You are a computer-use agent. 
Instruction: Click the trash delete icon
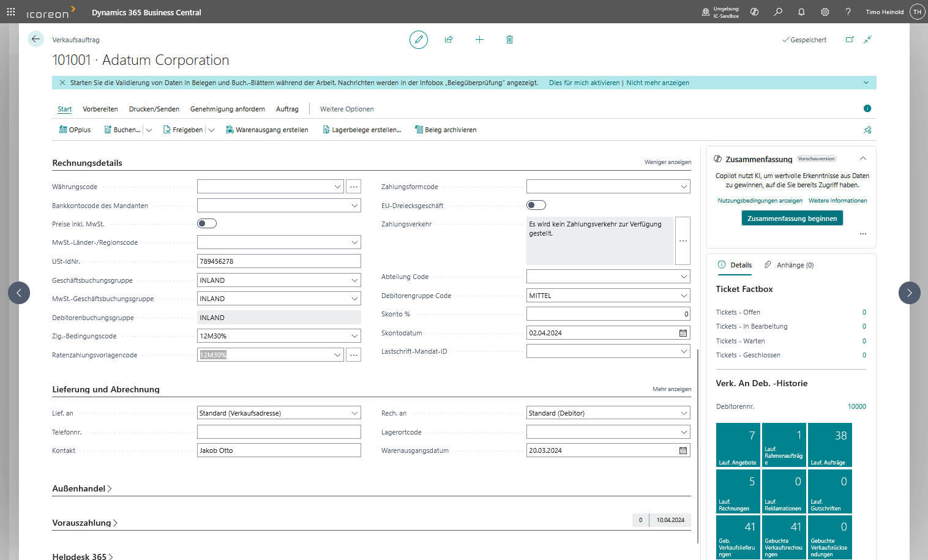point(509,40)
